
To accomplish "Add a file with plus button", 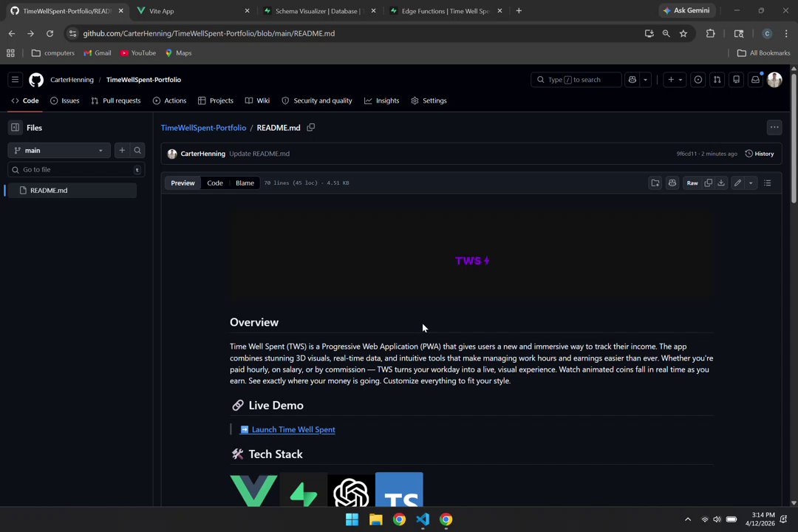I will (x=122, y=151).
